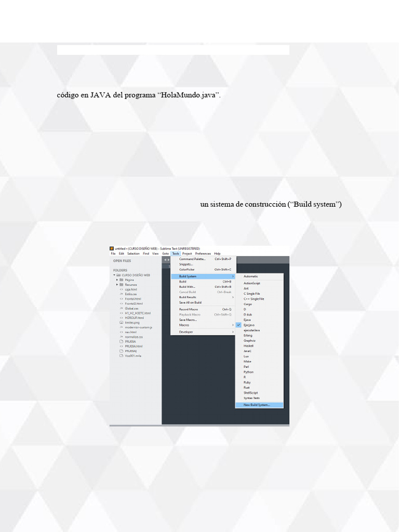Open the Build Results submenu arrow
This screenshot has width=399, height=532.
click(233, 297)
